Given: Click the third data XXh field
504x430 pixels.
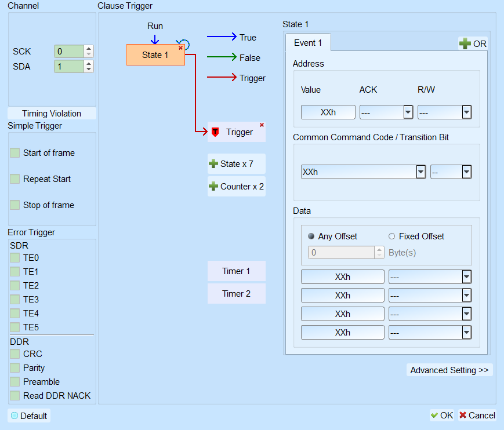Looking at the screenshot, I should 343,314.
